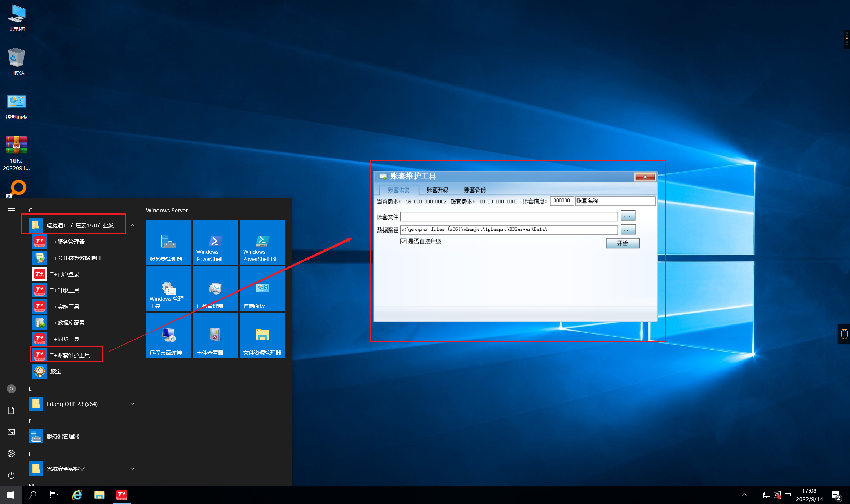The width and height of the screenshot is (850, 504).
Task: Launch 远程桌面连接 tile
Action: pos(168,336)
